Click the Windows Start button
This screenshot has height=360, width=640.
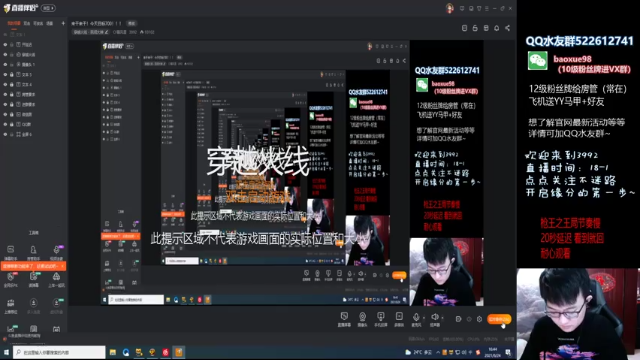point(6,352)
